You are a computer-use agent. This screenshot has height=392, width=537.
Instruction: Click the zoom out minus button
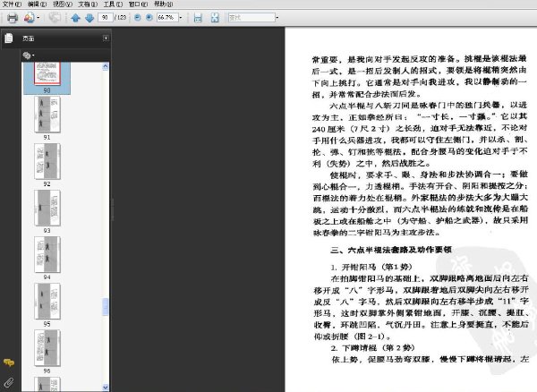138,17
